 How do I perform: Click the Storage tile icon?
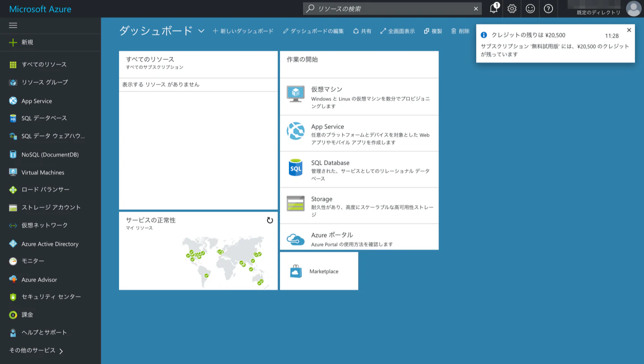tap(296, 204)
